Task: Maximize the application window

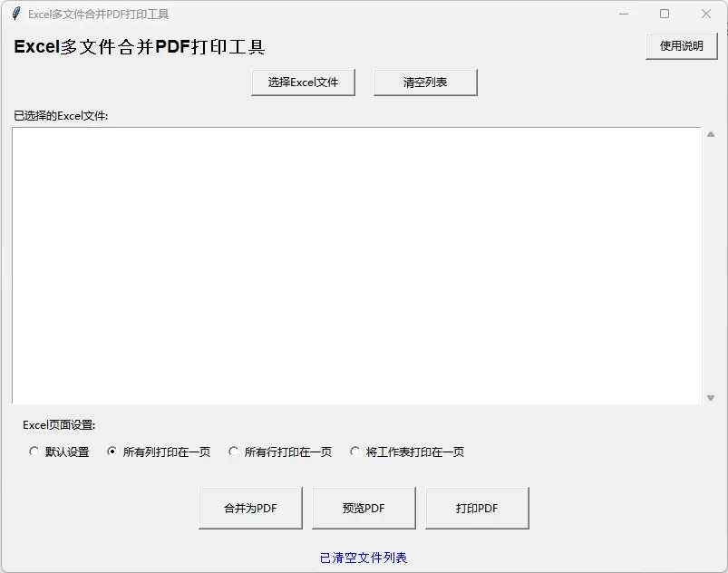Action: coord(665,14)
